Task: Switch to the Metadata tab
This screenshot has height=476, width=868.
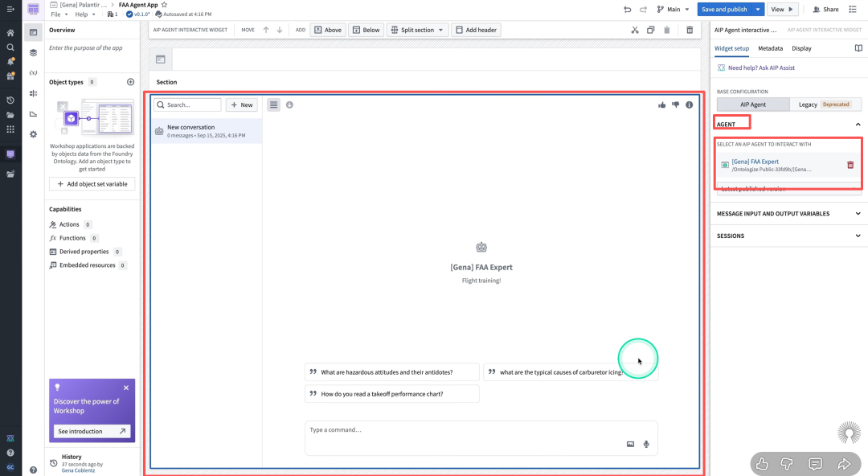Action: (x=770, y=48)
